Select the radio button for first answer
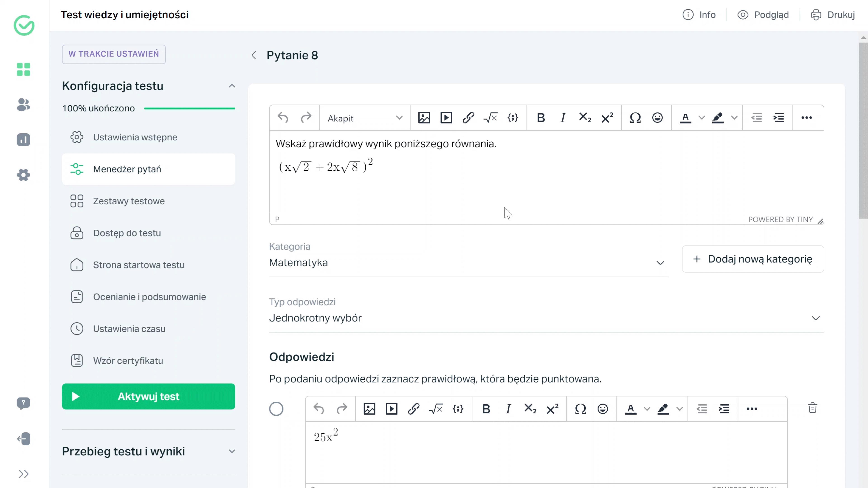The image size is (868, 488). (x=276, y=409)
